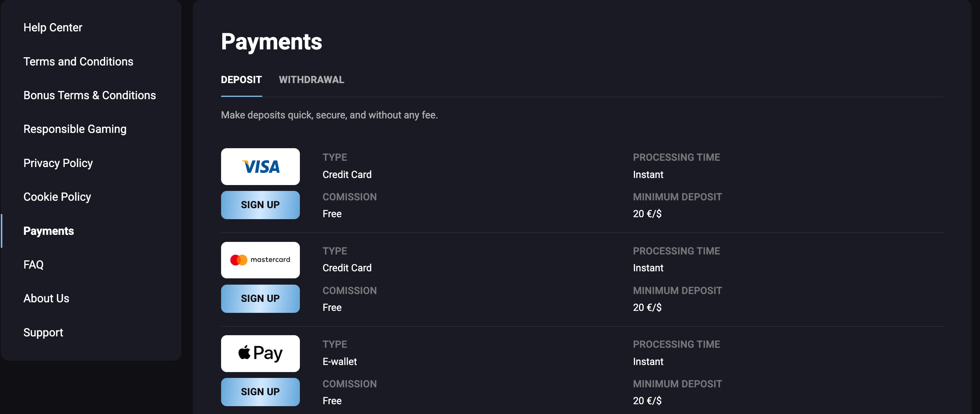Open the Responsible Gaming page

point(75,129)
